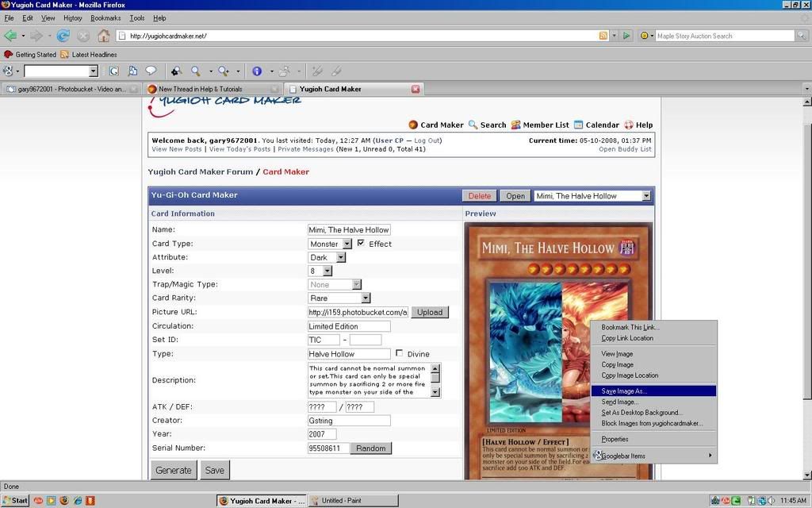Click the RSS feed icon in address bar
812x508 pixels.
coord(603,36)
